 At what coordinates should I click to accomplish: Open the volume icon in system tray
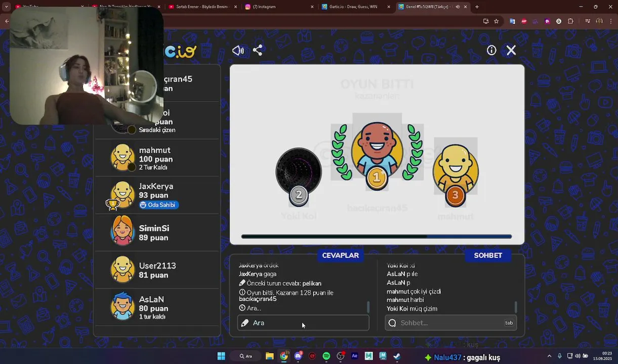click(579, 356)
